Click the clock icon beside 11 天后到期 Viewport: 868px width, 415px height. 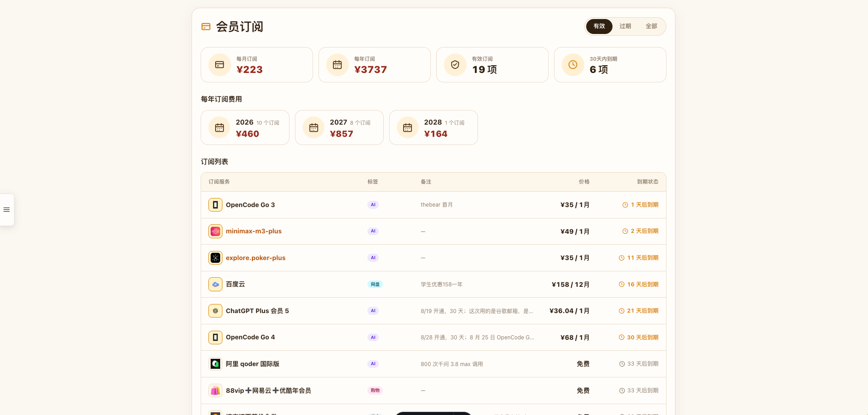point(622,258)
